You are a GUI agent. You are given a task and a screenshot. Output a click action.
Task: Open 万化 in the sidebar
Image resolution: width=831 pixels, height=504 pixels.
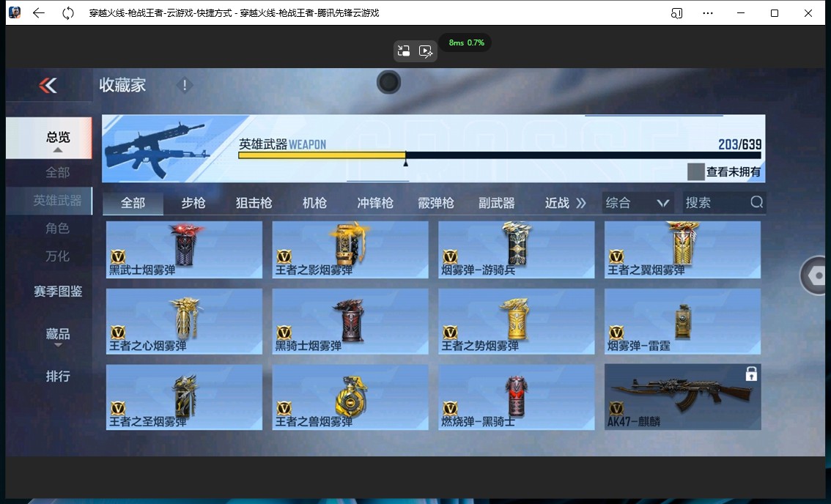pos(58,256)
